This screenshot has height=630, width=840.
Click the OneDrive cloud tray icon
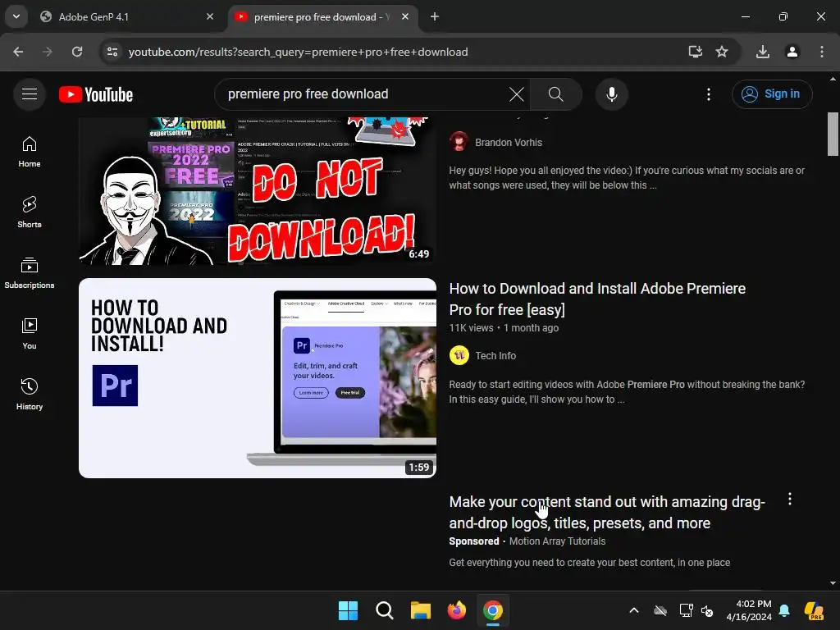click(x=660, y=610)
